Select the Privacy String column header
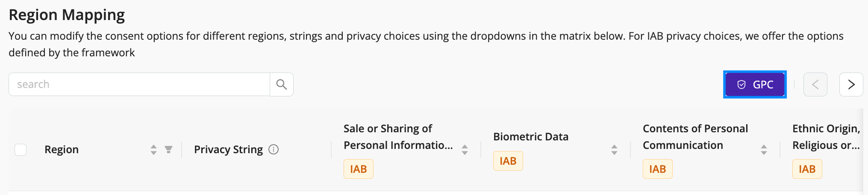This screenshot has height=195, width=868. coord(229,149)
